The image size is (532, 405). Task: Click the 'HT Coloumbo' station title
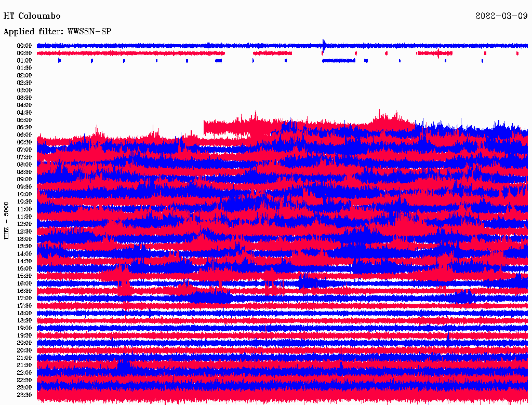click(32, 16)
